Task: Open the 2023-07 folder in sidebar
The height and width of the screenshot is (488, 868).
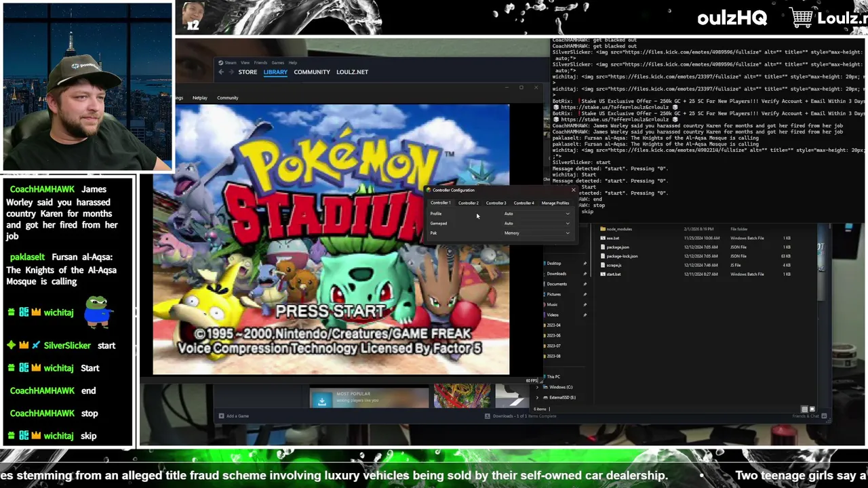Action: 553,346
